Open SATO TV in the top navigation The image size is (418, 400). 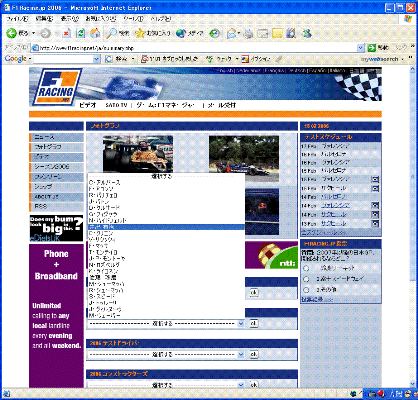pos(116,105)
